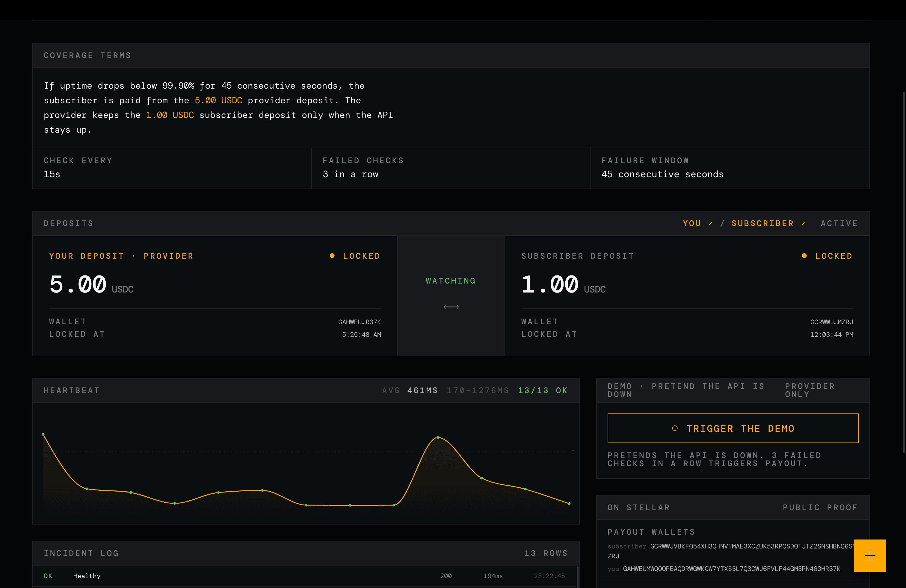Click the checkmark after SUBSCRIBER
This screenshot has height=588, width=906.
pos(803,224)
